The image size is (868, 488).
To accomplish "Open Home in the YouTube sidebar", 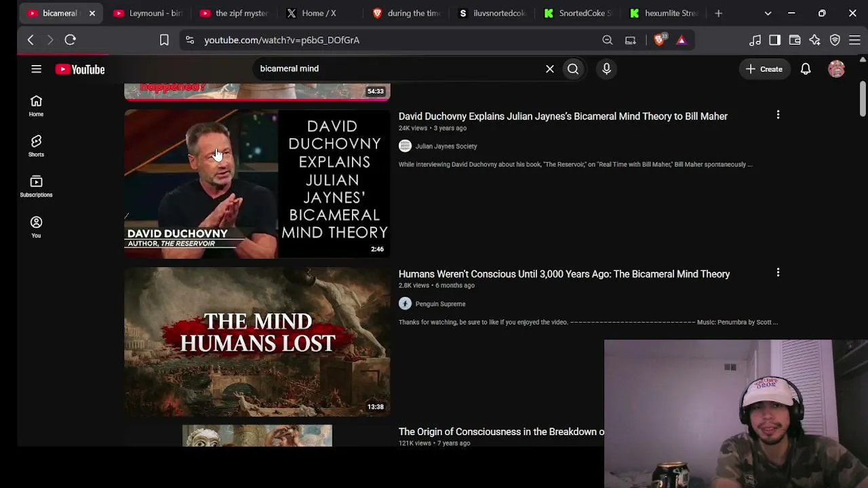I will (36, 106).
